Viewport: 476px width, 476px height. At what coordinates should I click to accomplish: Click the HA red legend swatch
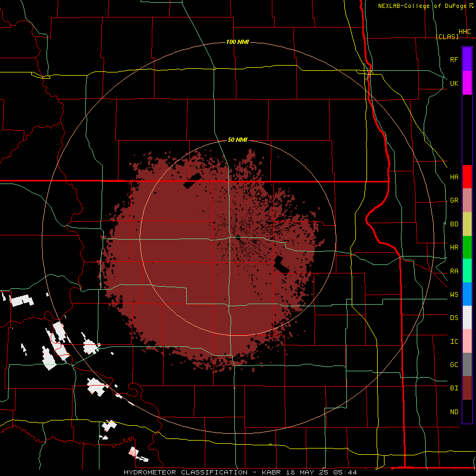[467, 177]
